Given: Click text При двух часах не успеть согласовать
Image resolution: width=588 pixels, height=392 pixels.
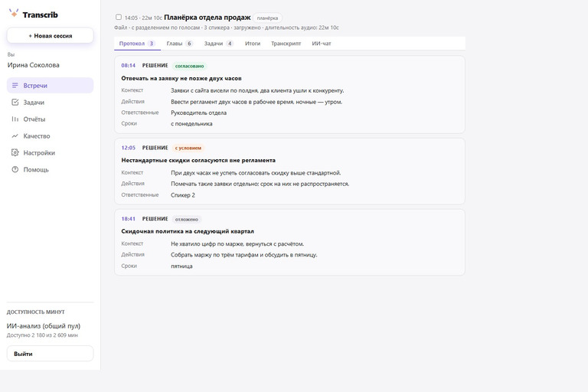Looking at the screenshot, I should point(220,172).
